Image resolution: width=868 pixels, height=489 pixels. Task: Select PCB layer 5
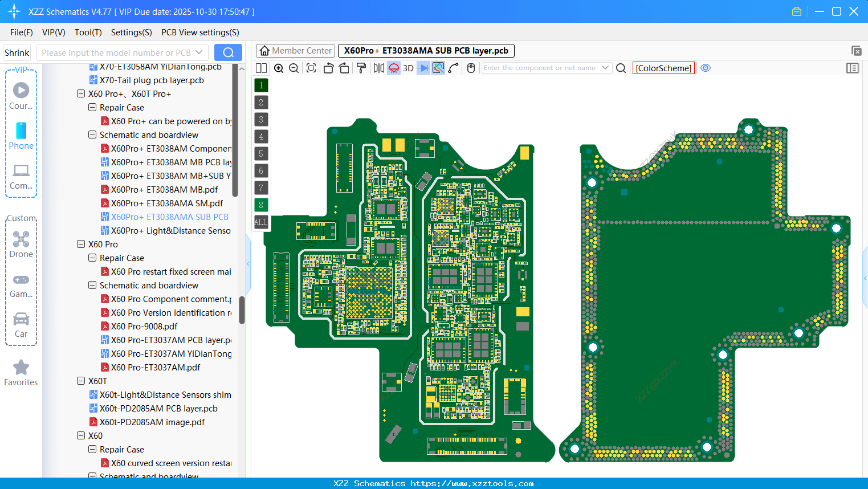point(260,153)
